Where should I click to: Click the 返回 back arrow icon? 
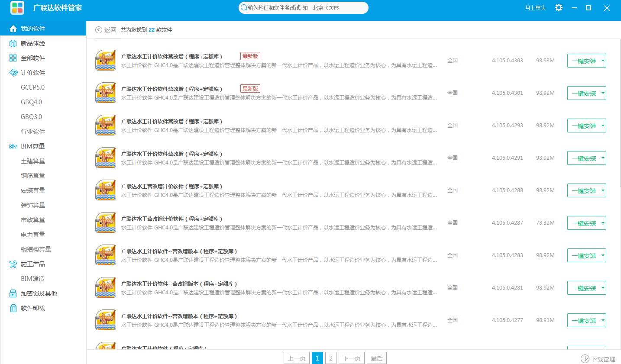coord(99,30)
